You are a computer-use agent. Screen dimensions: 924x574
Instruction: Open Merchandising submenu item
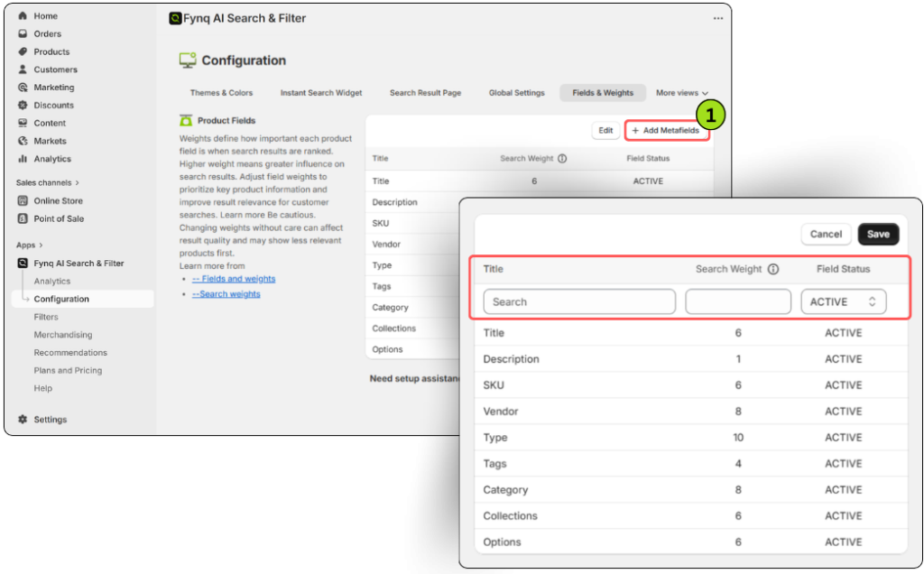63,334
